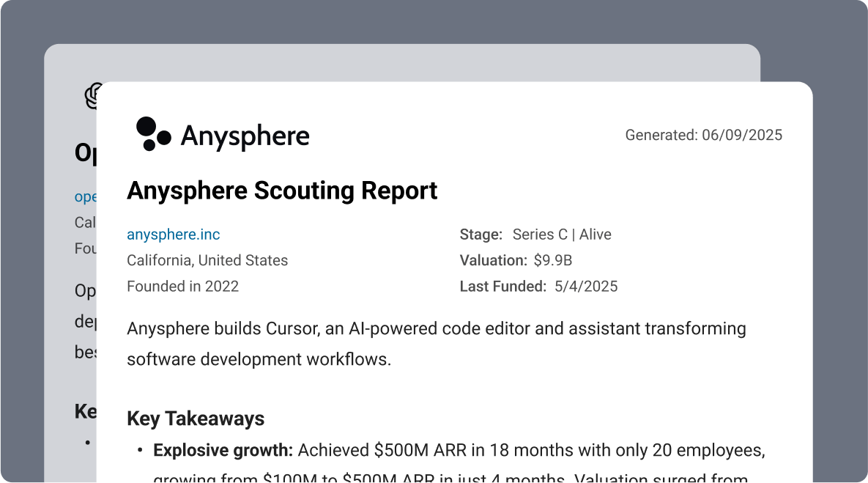Open the anysphere.inc website link
The image size is (868, 483).
(x=173, y=235)
